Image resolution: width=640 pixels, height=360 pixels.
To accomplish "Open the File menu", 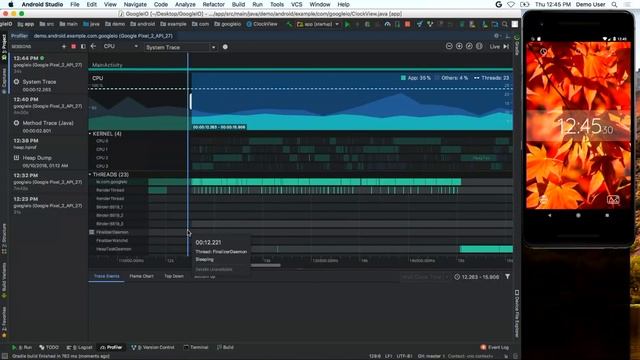I will pyautogui.click(x=75, y=4).
